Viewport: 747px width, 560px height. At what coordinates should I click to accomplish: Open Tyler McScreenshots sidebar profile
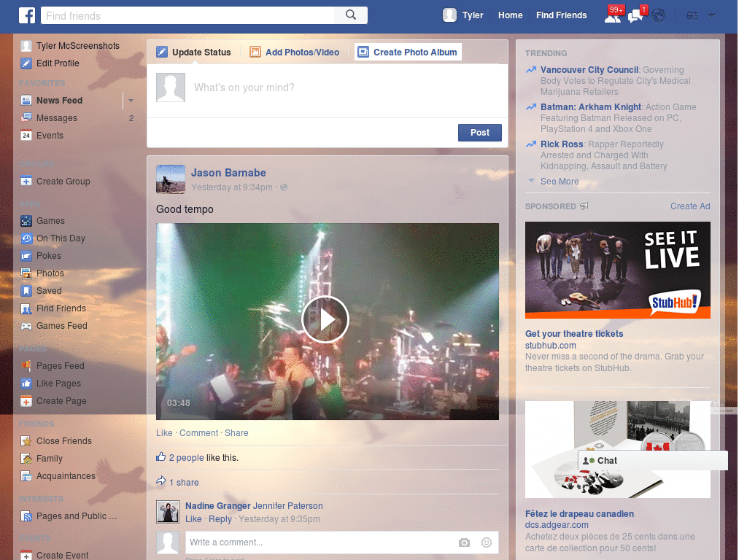[x=78, y=46]
